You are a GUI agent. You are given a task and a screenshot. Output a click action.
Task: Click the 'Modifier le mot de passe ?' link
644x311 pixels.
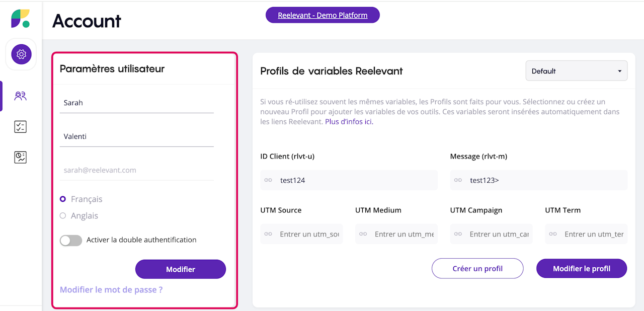111,290
